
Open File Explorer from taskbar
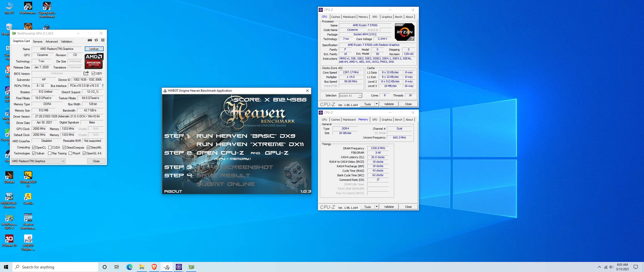click(142, 267)
